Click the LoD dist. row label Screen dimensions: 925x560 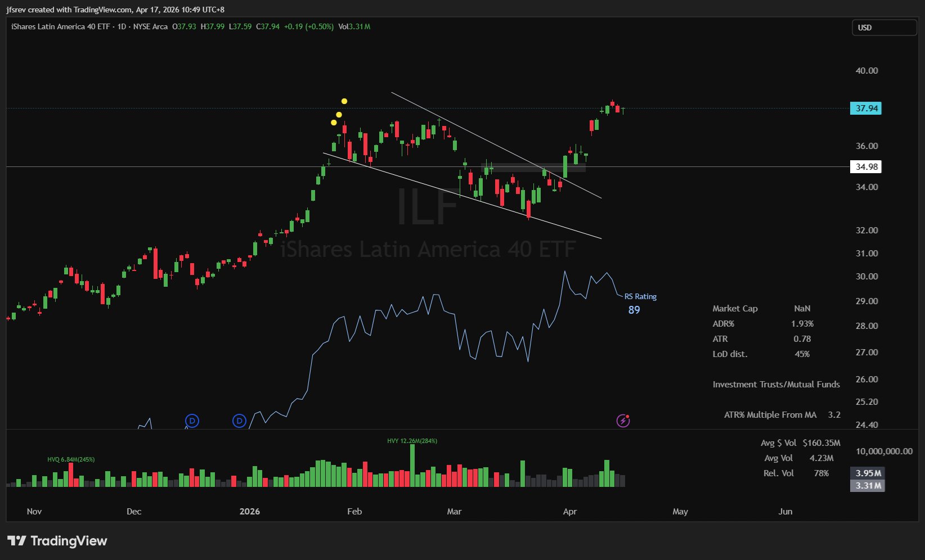coord(730,354)
